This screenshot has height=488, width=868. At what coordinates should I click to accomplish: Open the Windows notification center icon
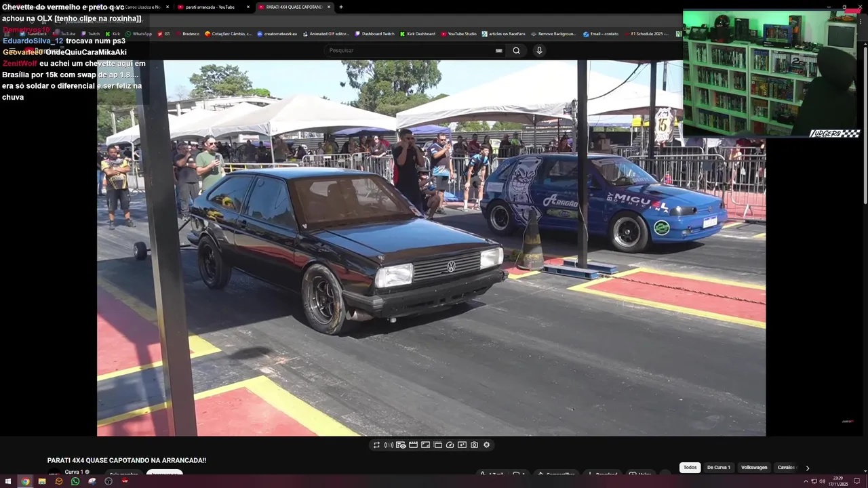[857, 481]
